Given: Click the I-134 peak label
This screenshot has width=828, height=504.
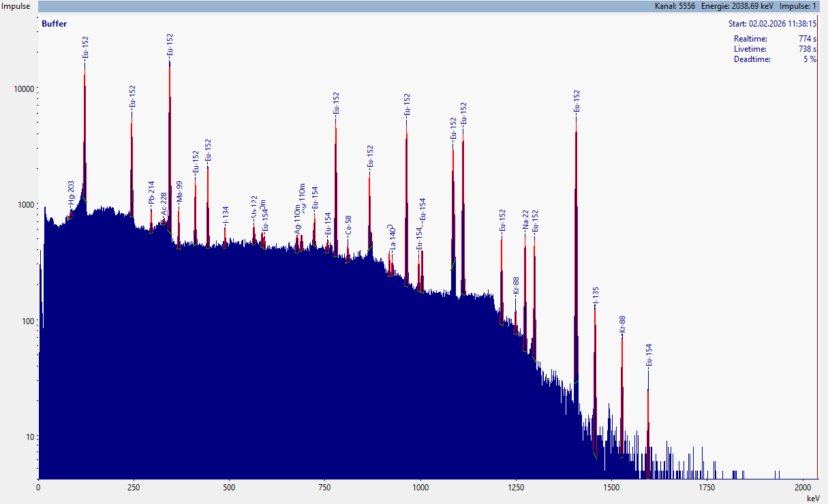Looking at the screenshot, I should click(226, 216).
